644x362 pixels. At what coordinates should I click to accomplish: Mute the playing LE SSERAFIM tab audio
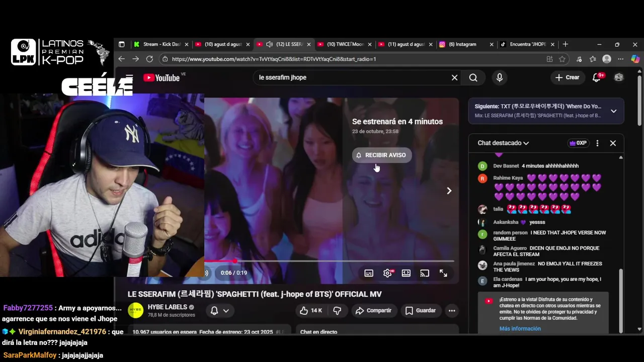(x=269, y=44)
